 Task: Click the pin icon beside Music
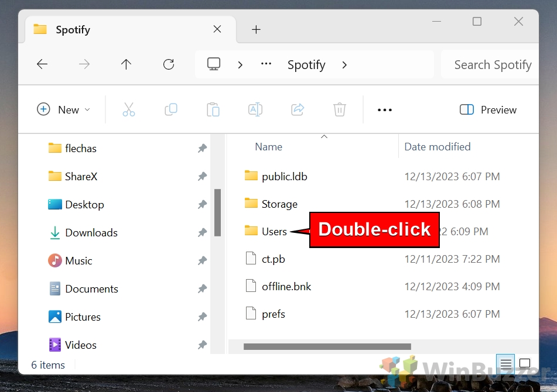pyautogui.click(x=202, y=261)
